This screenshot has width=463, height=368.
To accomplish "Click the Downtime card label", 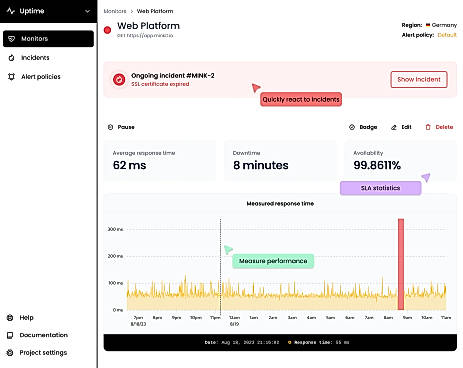I will click(x=246, y=153).
